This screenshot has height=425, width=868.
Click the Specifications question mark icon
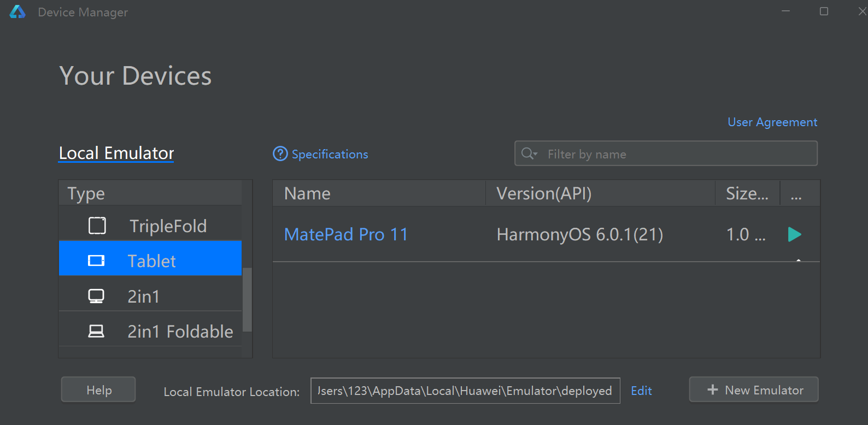coord(280,154)
